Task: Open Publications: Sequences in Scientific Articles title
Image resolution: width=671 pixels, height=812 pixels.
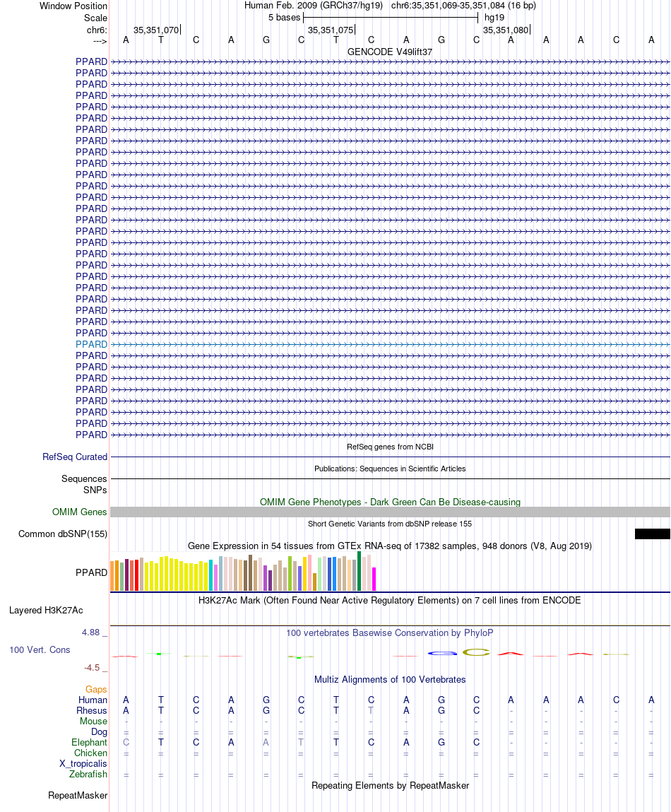Action: click(390, 468)
